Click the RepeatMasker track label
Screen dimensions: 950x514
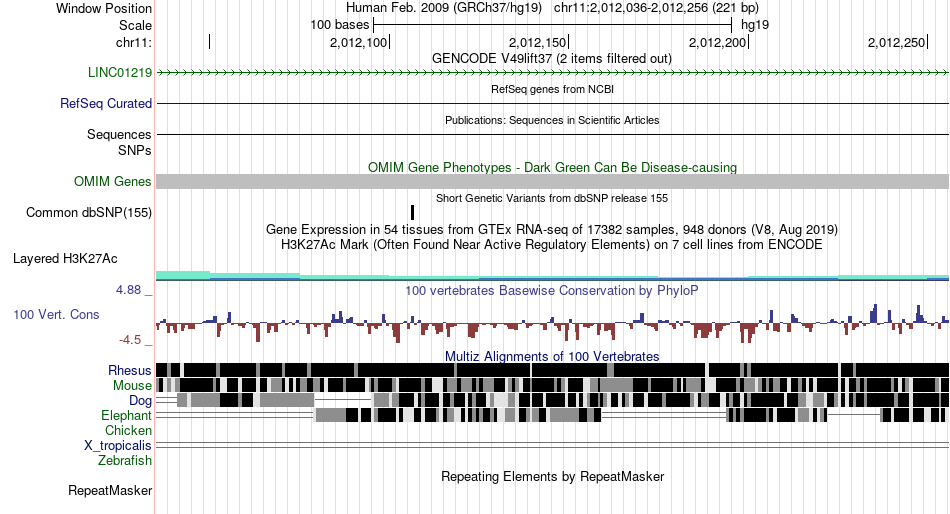[110, 490]
